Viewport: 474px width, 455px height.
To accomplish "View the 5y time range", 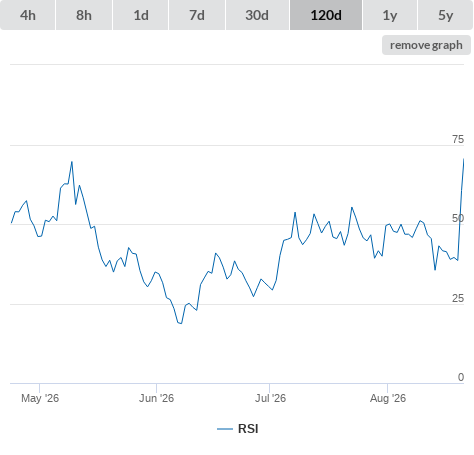I will click(x=445, y=15).
